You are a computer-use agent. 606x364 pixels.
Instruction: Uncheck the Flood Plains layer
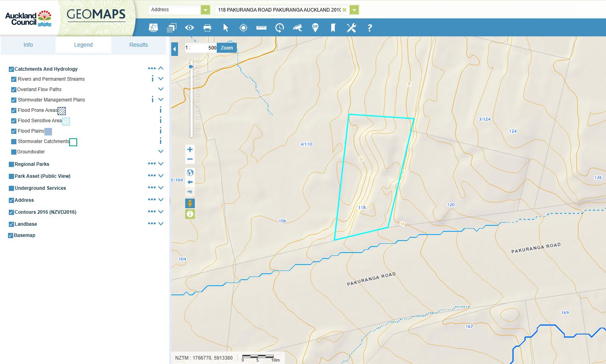point(14,131)
